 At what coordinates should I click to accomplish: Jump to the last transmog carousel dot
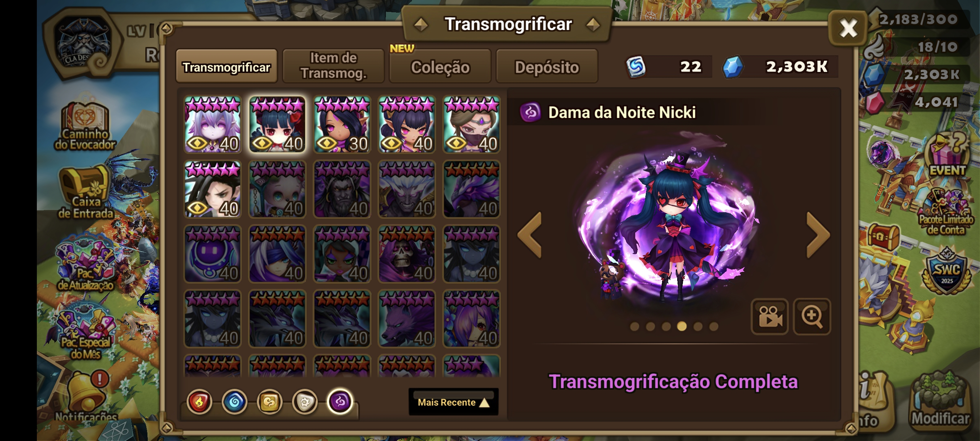[714, 326]
